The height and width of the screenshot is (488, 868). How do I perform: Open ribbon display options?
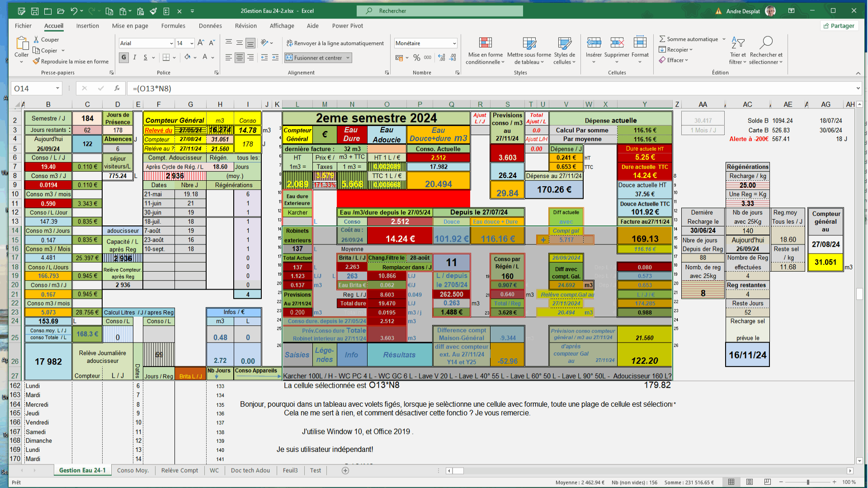click(x=791, y=11)
